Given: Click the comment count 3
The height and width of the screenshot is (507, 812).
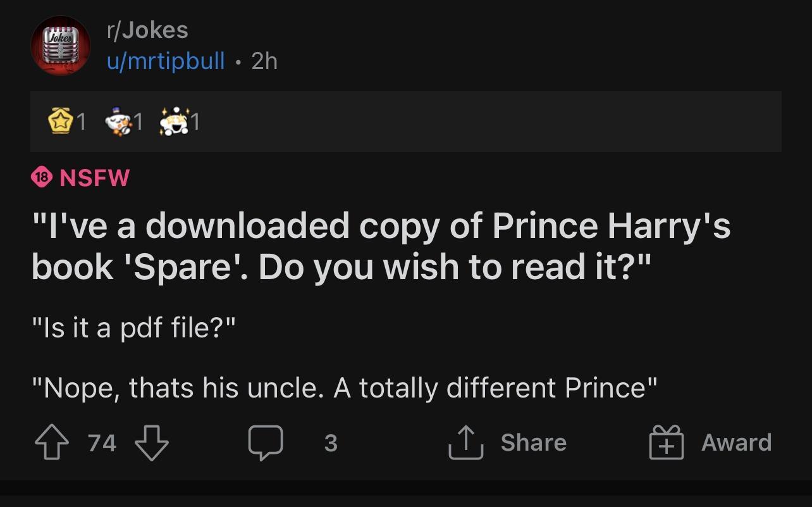Looking at the screenshot, I should (x=331, y=444).
